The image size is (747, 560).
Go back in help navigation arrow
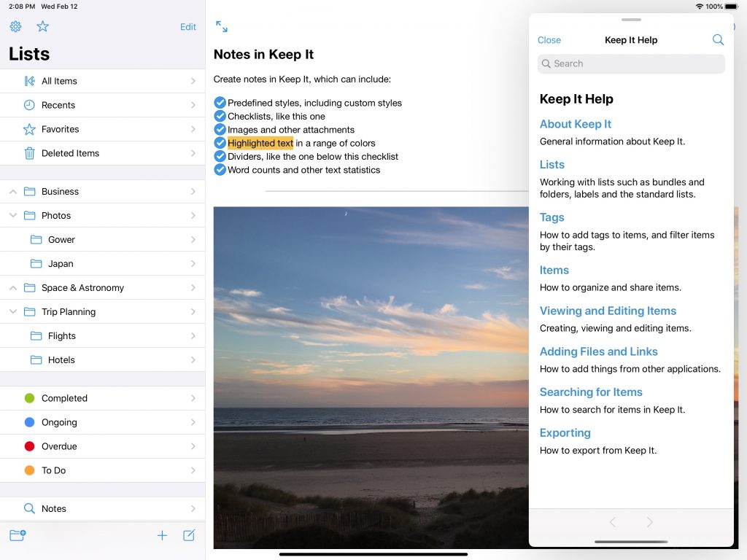(x=613, y=522)
